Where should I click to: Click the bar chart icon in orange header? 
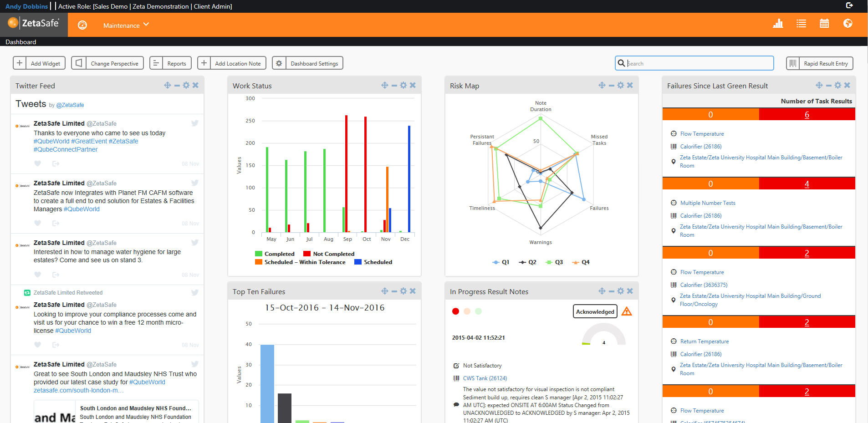(x=778, y=24)
